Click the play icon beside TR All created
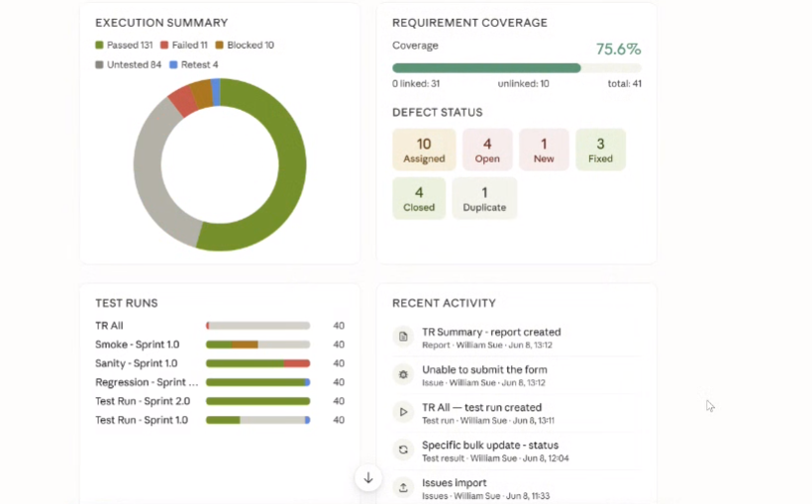Image resolution: width=812 pixels, height=504 pixels. [x=403, y=412]
